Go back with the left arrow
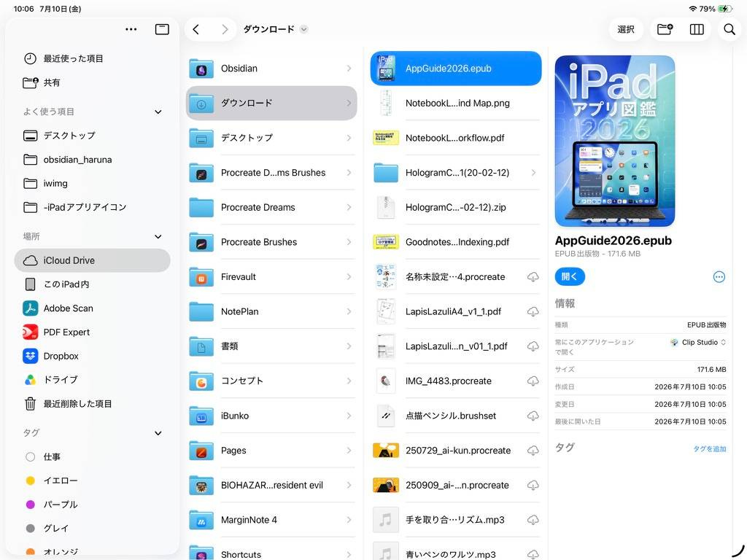 196,29
